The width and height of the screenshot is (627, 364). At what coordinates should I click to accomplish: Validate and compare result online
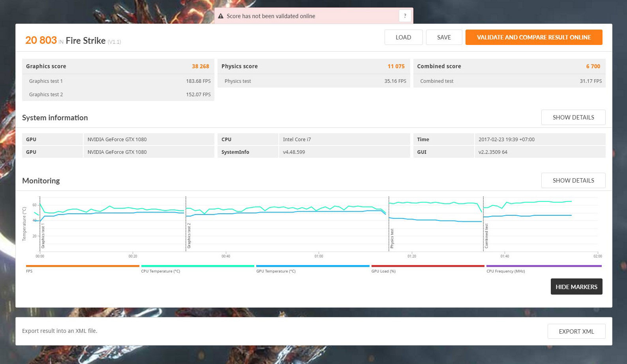pyautogui.click(x=533, y=37)
